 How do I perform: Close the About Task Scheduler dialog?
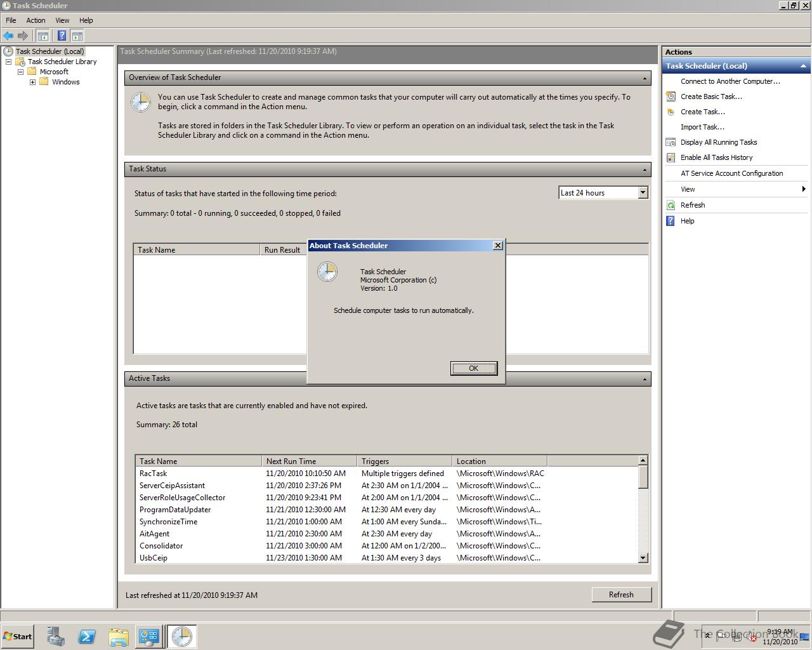click(497, 245)
